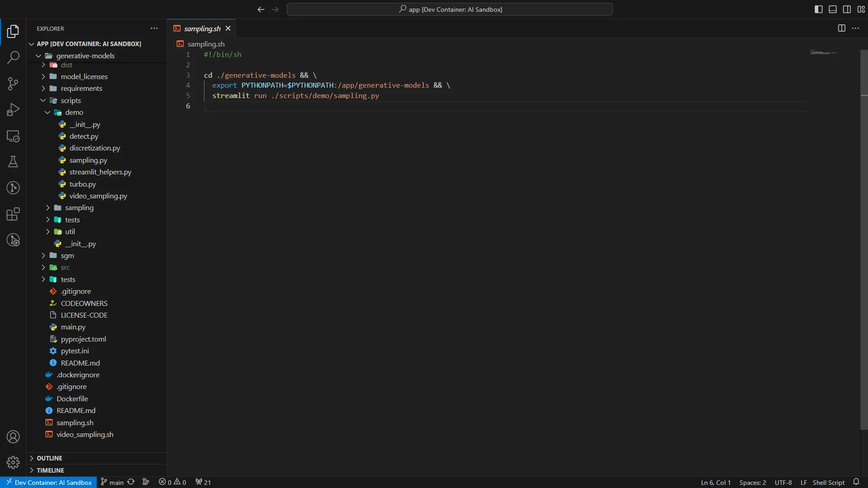
Task: Open the Remote Explorer icon
Action: 13,136
